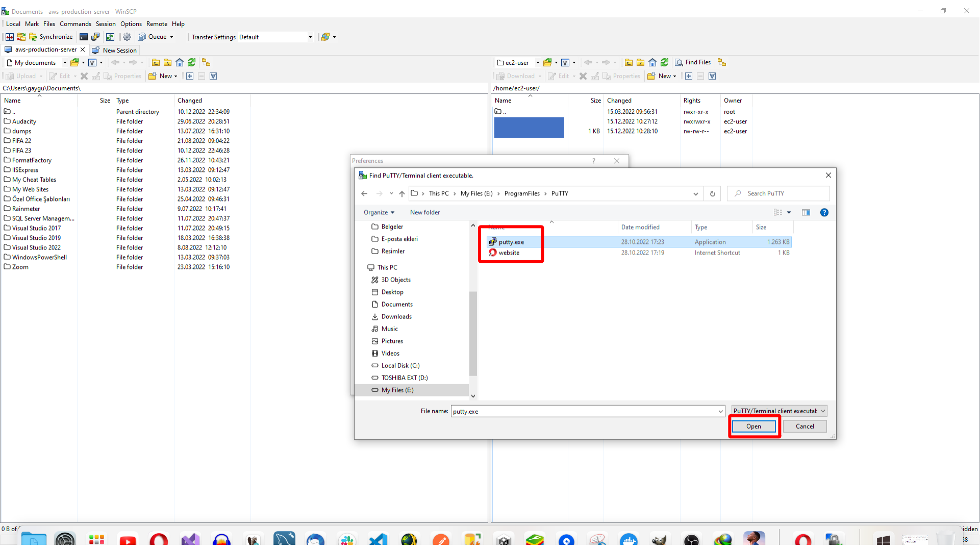Open the Organize dropdown in the file dialog
The width and height of the screenshot is (980, 551).
coord(379,212)
